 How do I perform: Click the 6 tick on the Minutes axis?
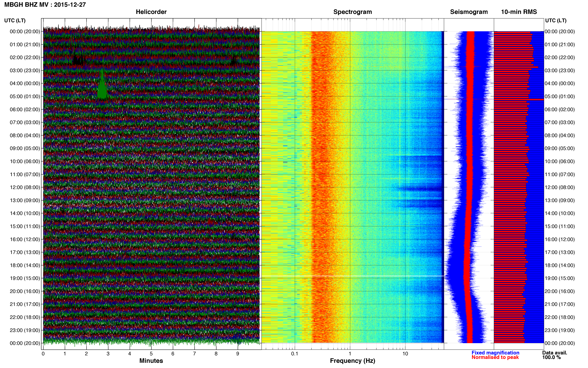pos(173,354)
